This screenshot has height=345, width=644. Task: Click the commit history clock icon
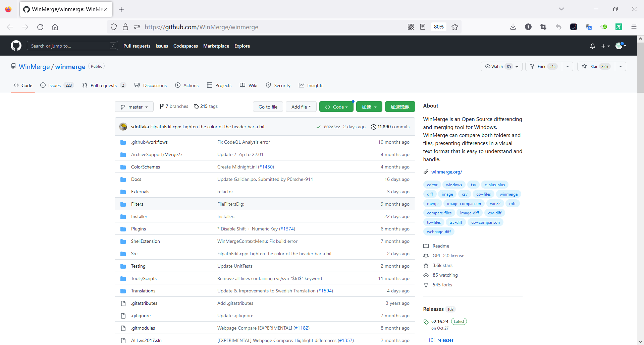coord(373,127)
